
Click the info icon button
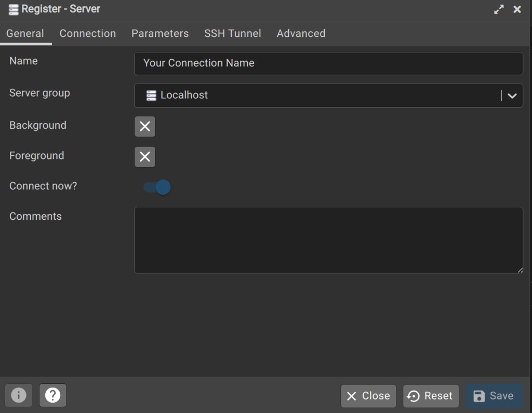[x=19, y=395]
